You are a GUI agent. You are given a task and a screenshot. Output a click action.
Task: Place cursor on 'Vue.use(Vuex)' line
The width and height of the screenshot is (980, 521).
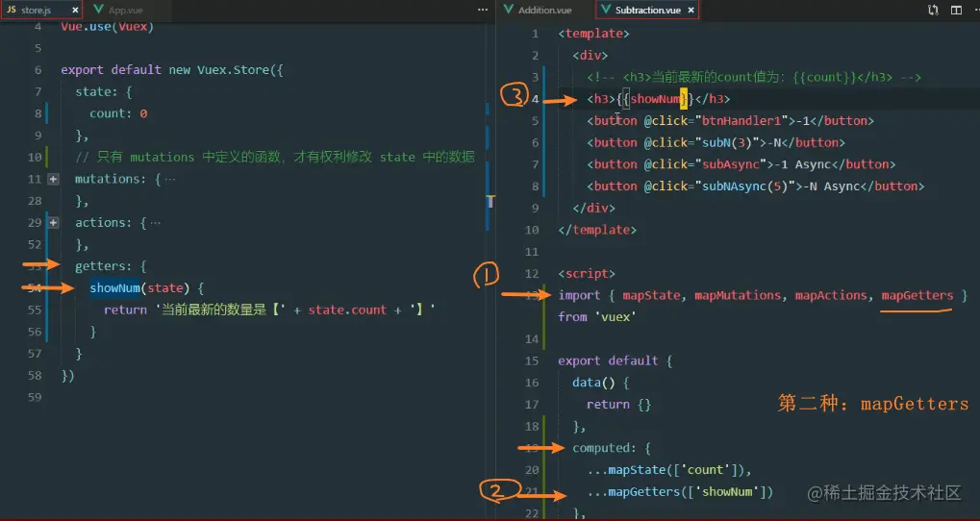tap(108, 26)
